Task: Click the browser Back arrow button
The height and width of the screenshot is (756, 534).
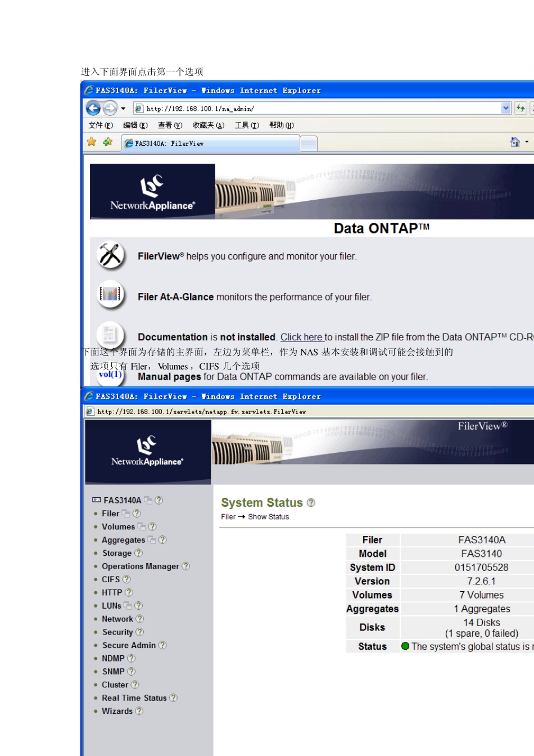Action: [x=93, y=108]
